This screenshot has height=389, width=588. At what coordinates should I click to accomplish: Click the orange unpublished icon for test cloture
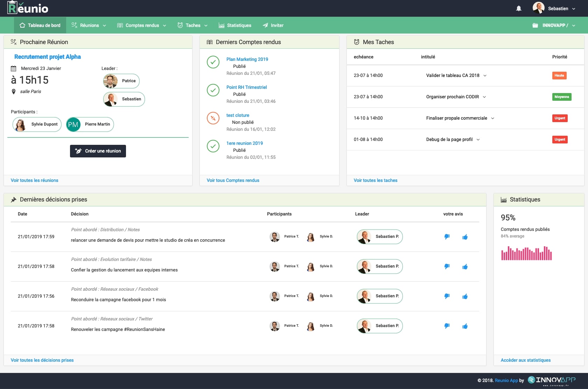(213, 118)
